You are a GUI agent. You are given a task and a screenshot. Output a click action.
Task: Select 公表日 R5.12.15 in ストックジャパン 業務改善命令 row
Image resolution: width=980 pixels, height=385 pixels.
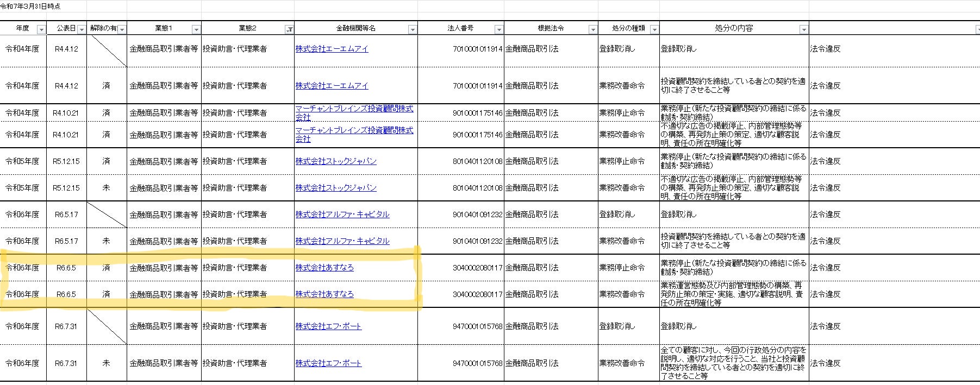coord(66,188)
